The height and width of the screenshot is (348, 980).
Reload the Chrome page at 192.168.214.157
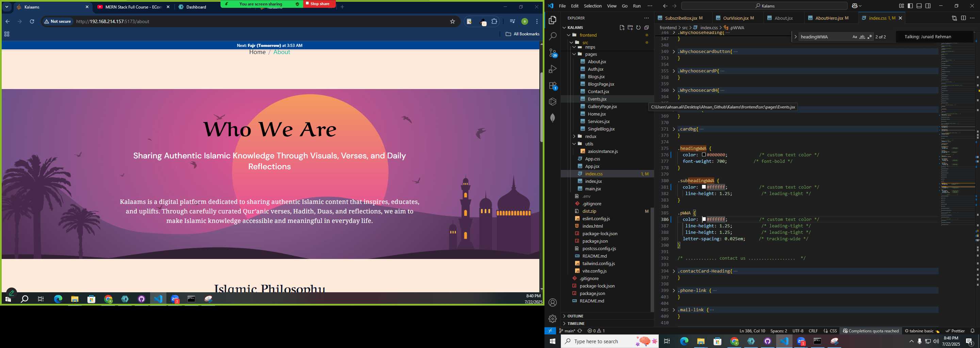(x=32, y=21)
